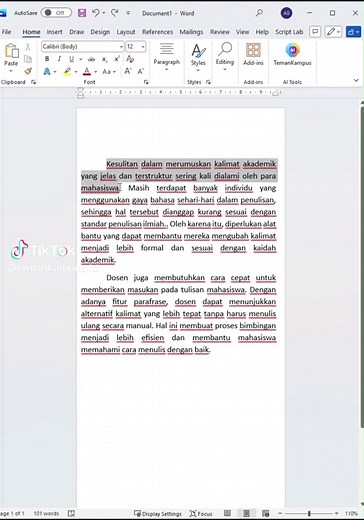The image size is (364, 520).
Task: Decrease the font size
Action: (x=140, y=71)
